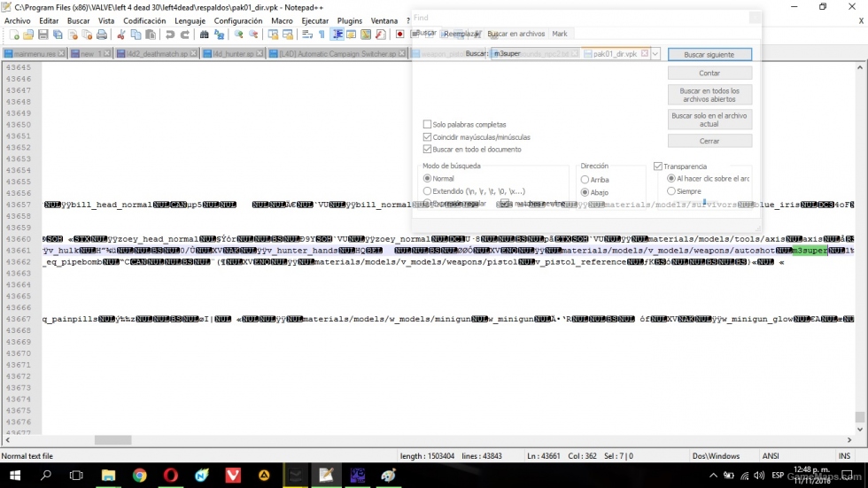This screenshot has width=868, height=488.
Task: Open the Plugins menu
Action: (349, 20)
